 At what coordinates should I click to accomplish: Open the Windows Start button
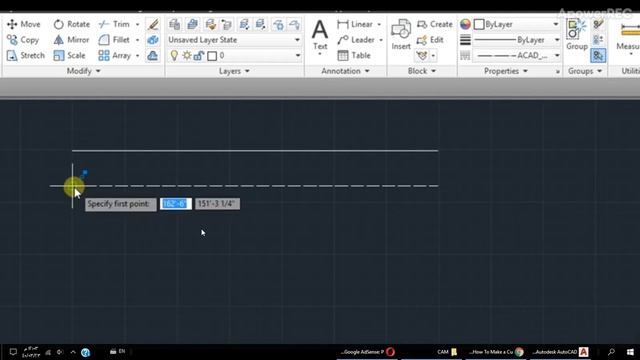coord(630,352)
